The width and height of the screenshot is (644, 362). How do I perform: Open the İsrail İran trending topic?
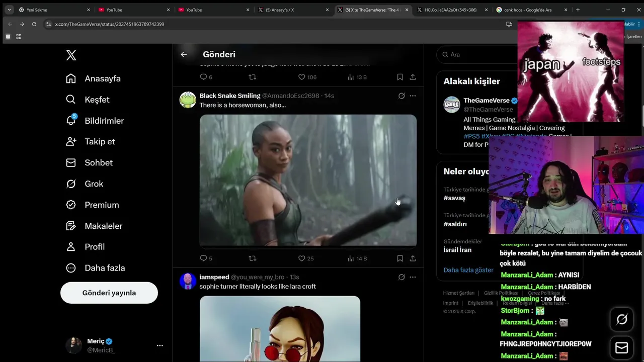[x=457, y=250]
